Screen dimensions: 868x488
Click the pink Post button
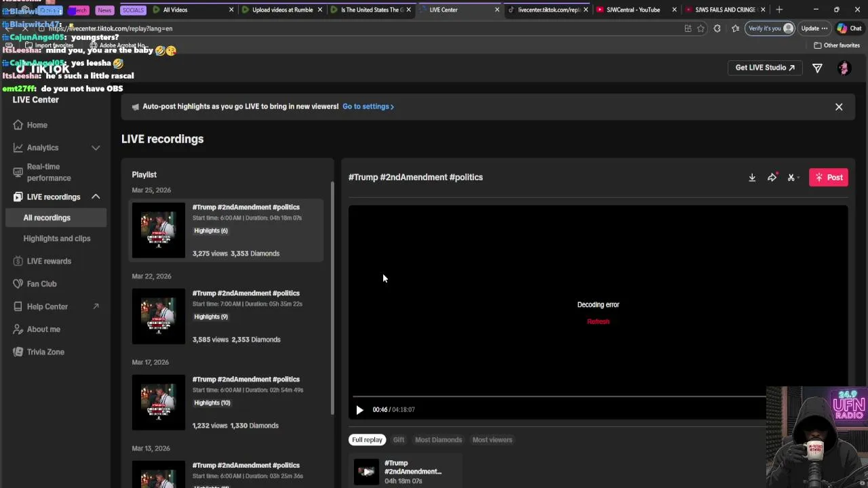829,178
